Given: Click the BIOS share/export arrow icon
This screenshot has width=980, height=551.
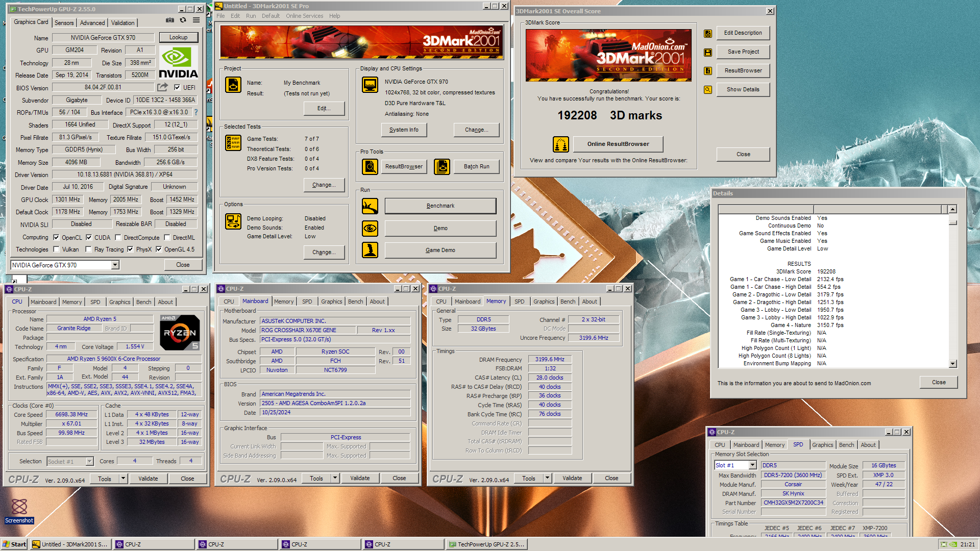Looking at the screenshot, I should point(163,87).
